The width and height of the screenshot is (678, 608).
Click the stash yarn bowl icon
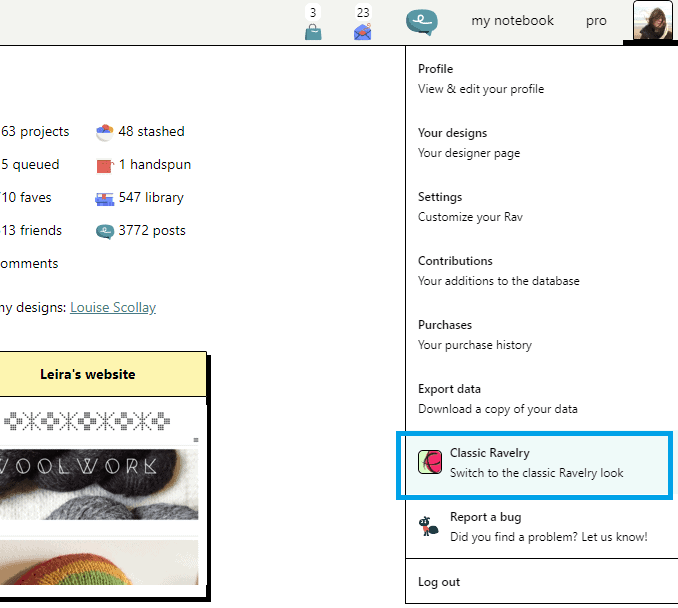coord(104,132)
